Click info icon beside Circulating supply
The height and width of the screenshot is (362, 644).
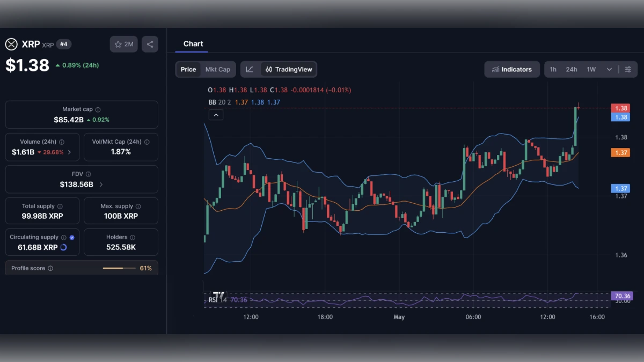[63, 237]
